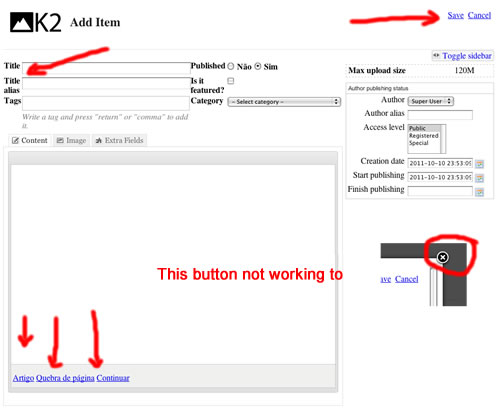This screenshot has width=500, height=408.
Task: Open the Extra Fields tab
Action: click(x=119, y=140)
